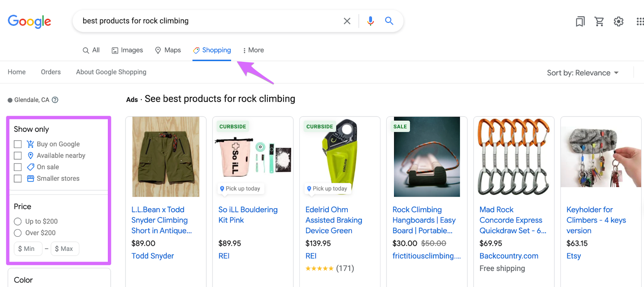Visit frictitiousclimbing seller link

427,256
